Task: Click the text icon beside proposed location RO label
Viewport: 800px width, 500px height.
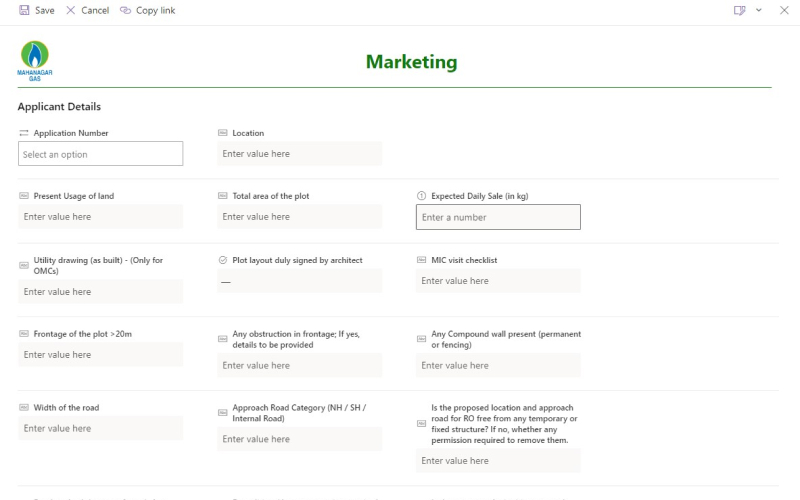Action: pyautogui.click(x=421, y=423)
